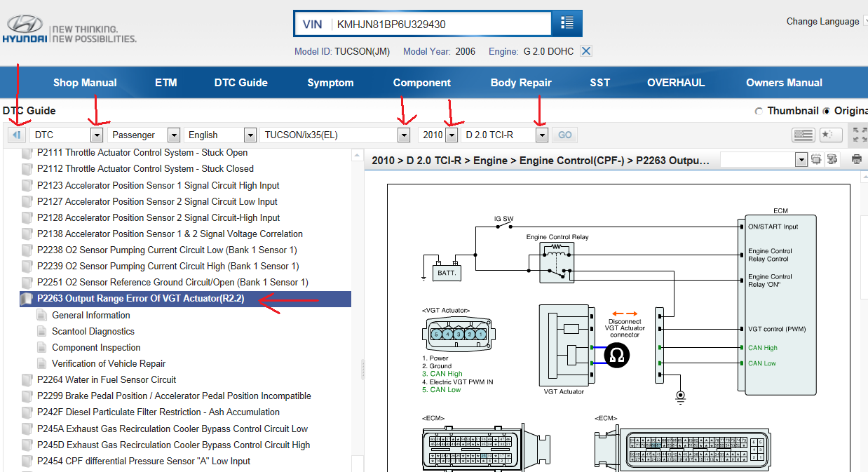Expand content to full screen

[859, 135]
